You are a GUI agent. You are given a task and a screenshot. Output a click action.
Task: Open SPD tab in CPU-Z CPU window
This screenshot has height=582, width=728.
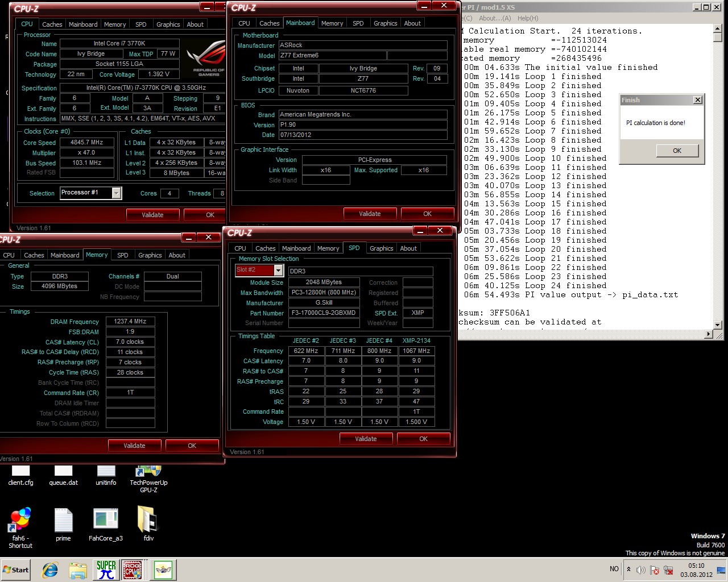click(140, 24)
